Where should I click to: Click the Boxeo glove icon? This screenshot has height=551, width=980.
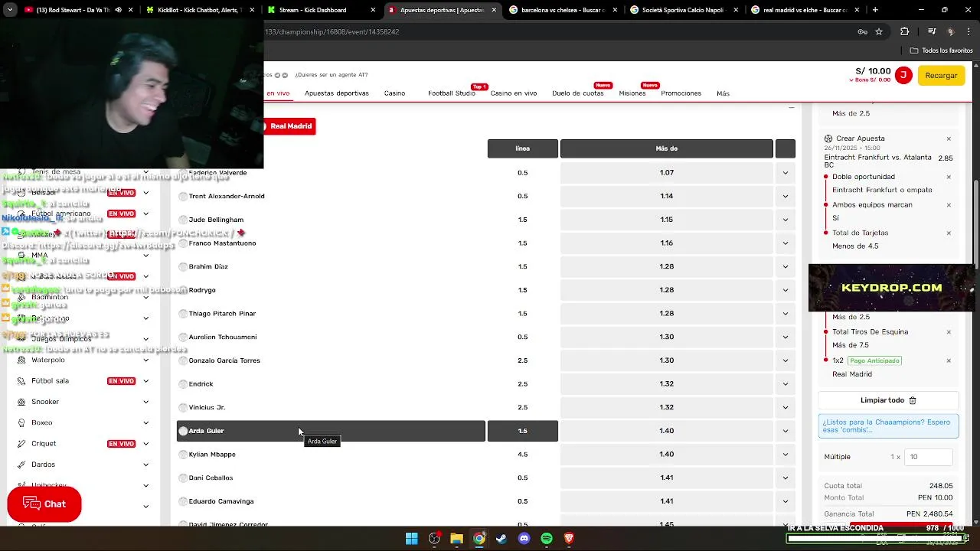point(21,422)
